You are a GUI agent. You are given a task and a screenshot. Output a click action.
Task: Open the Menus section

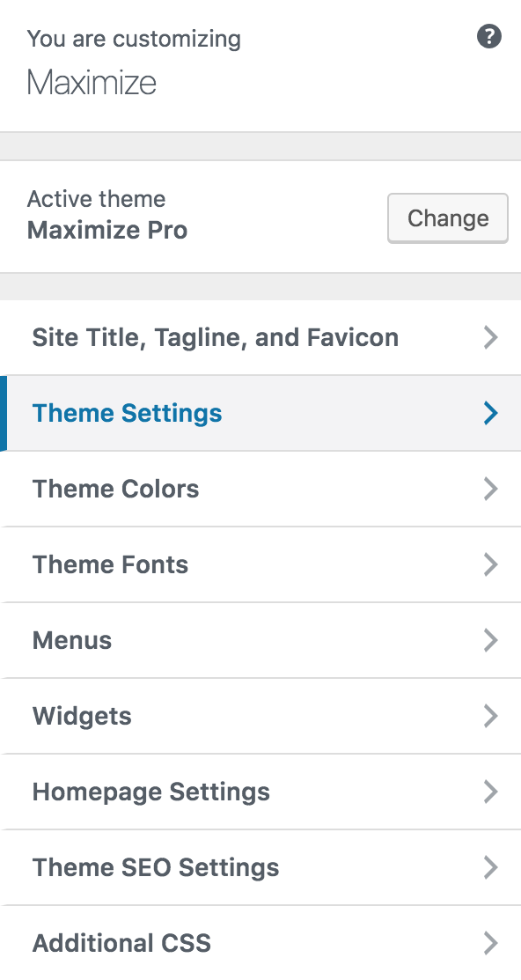click(260, 640)
